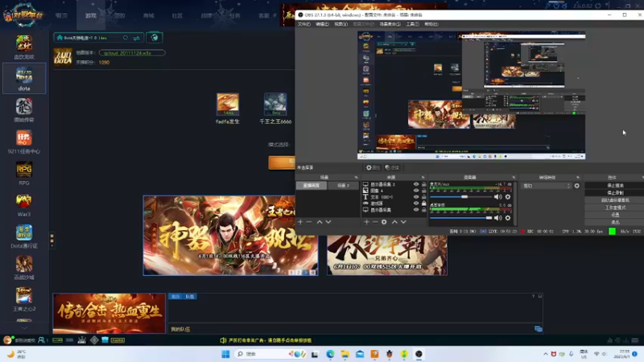The width and height of the screenshot is (644, 362).
Task: Open the Dota pass sidebar icon
Action: (x=24, y=232)
